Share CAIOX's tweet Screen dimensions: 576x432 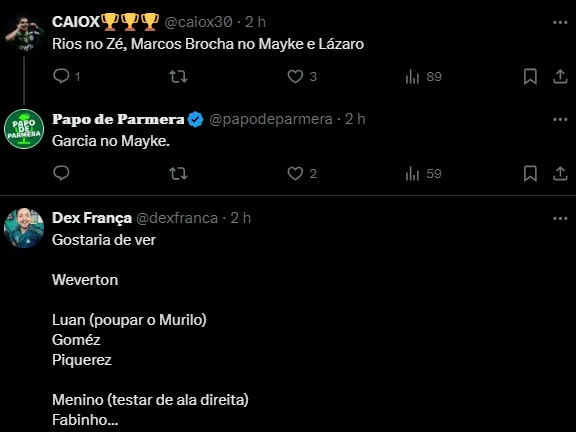coord(560,76)
